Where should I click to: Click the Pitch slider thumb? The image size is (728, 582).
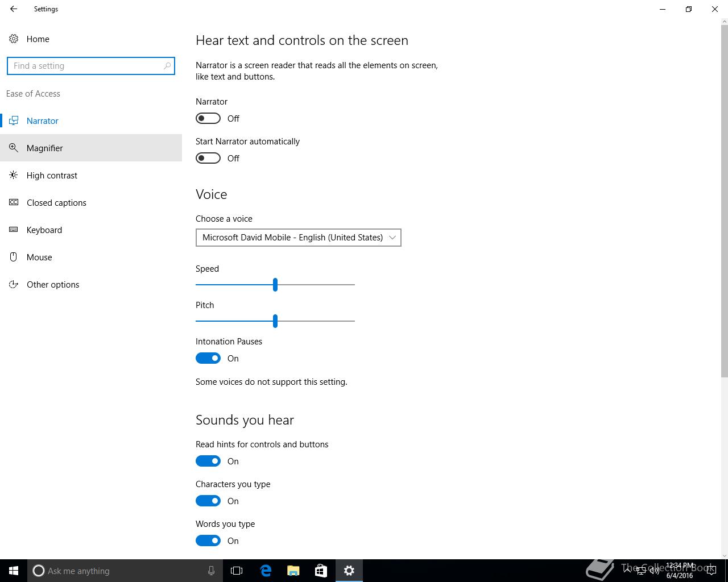point(275,321)
